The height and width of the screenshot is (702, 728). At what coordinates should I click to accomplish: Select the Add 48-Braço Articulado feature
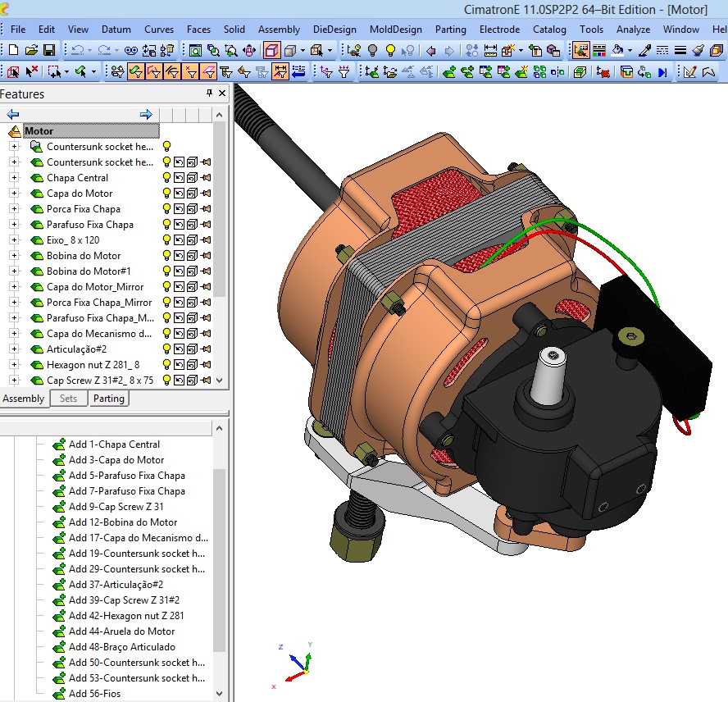coord(122,647)
